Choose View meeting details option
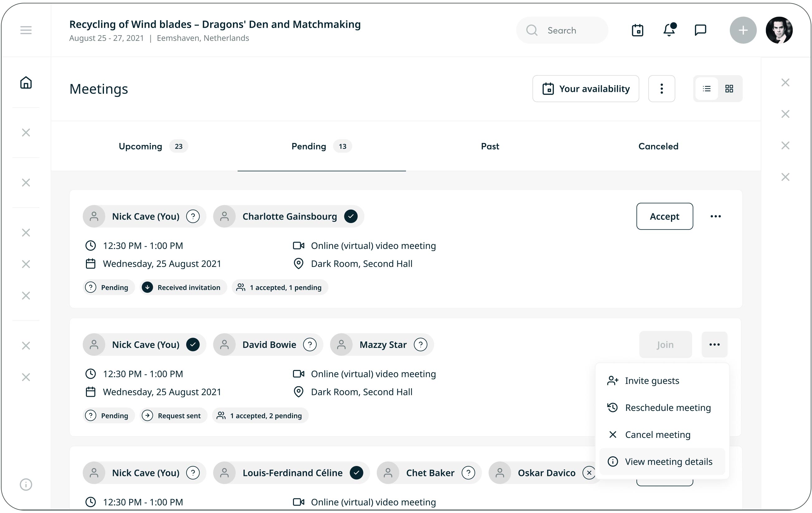Viewport: 812px width, 513px height. point(668,461)
